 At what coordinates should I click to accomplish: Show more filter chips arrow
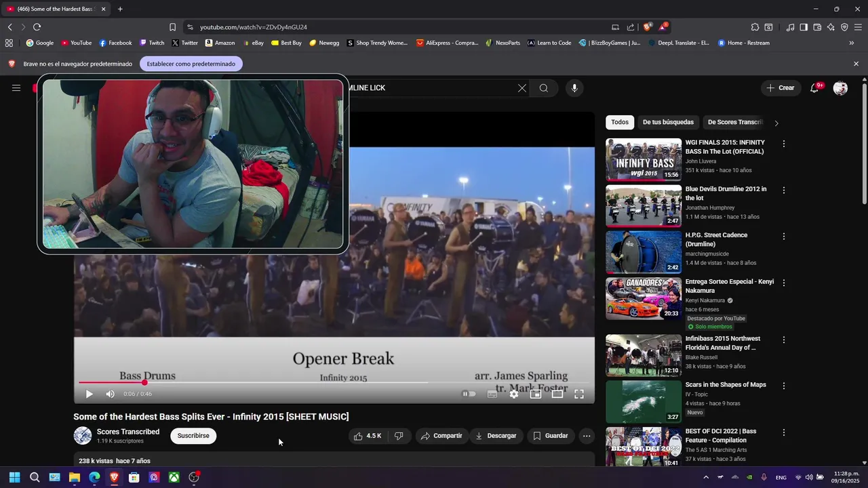click(776, 123)
